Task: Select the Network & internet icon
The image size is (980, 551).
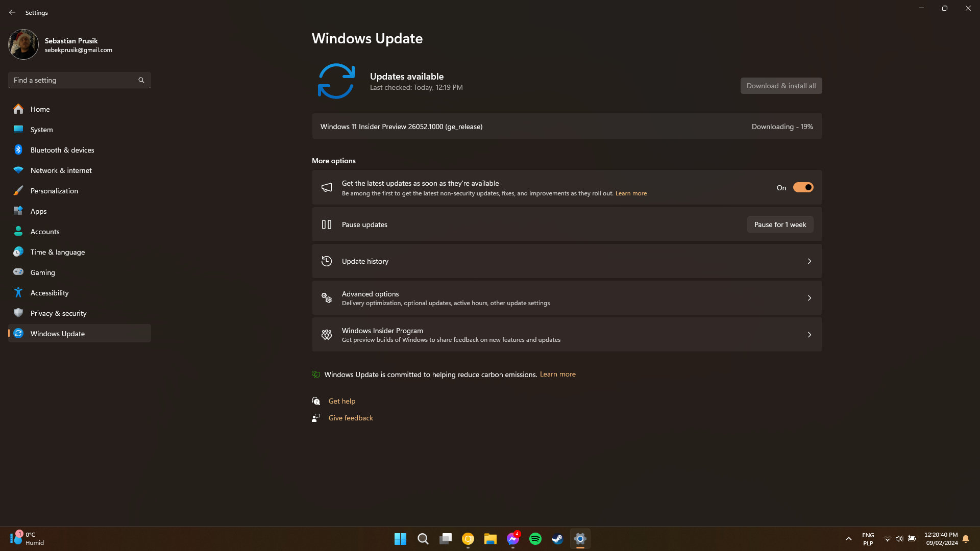Action: [18, 170]
